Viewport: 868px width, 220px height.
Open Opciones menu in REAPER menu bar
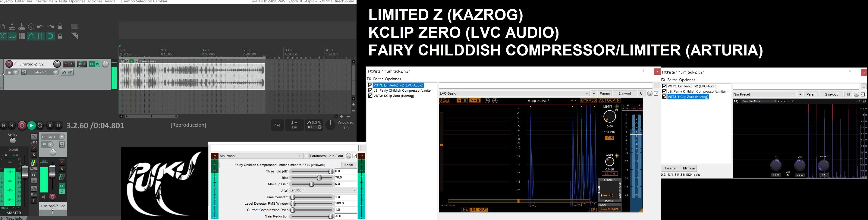click(77, 2)
